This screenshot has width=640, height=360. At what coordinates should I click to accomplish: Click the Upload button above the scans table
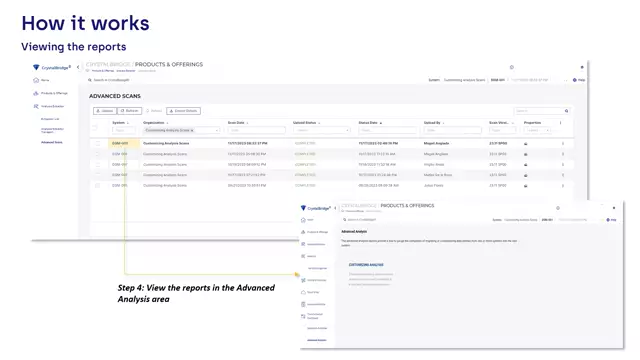105,111
